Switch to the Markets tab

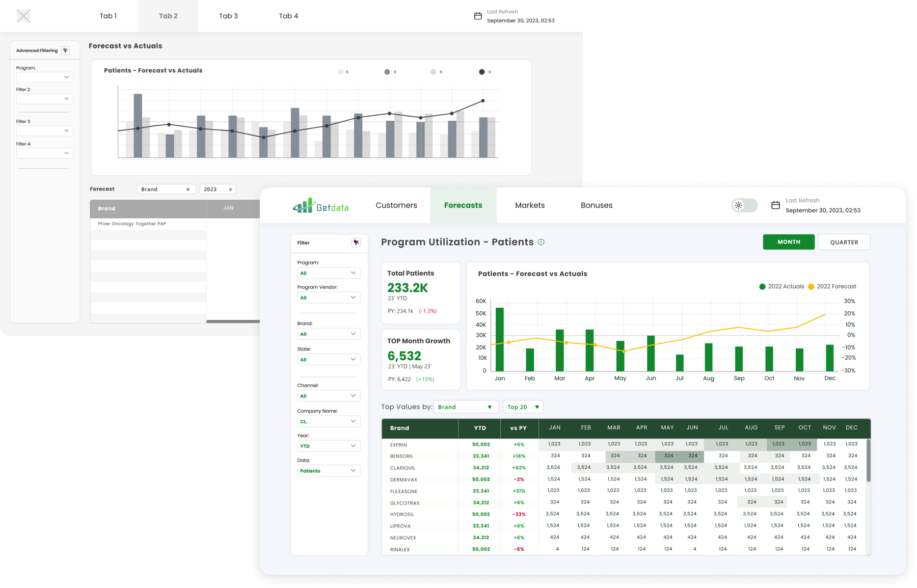[x=529, y=205]
